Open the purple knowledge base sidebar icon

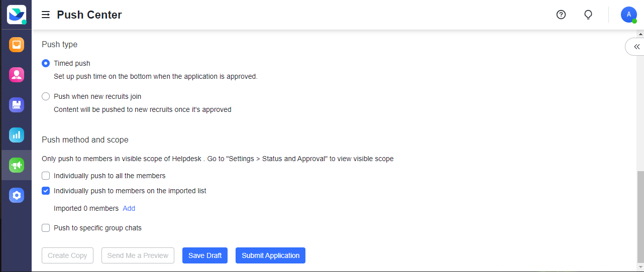17,105
